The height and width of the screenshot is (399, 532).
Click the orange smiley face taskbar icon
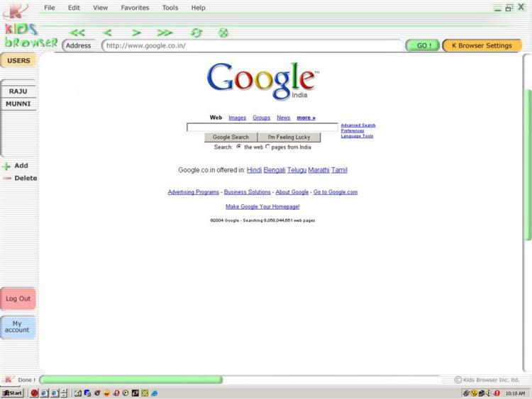106,393
